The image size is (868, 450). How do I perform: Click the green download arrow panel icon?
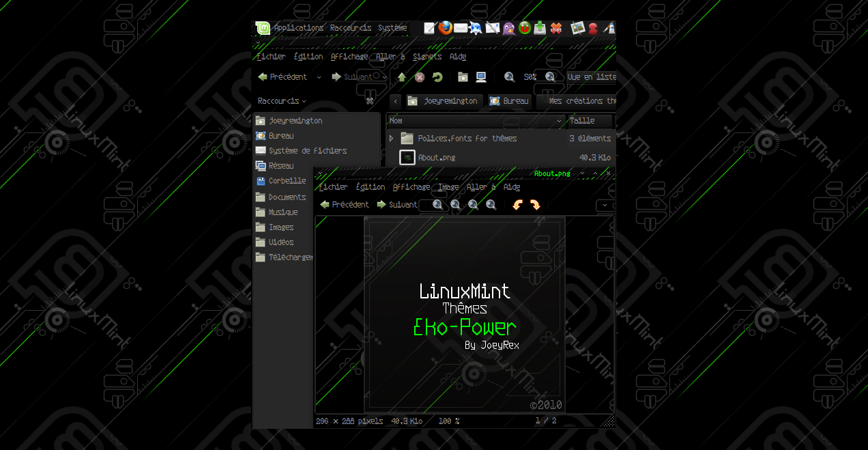tap(540, 28)
